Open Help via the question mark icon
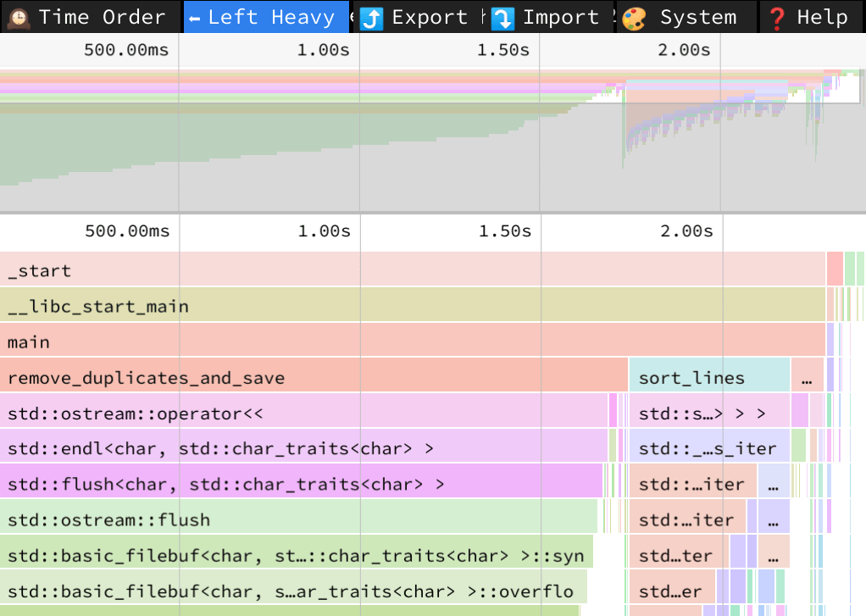Image resolution: width=866 pixels, height=616 pixels. pyautogui.click(x=777, y=18)
